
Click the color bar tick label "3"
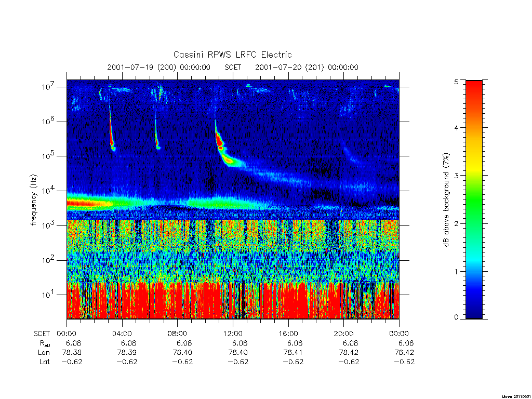[x=456, y=176]
